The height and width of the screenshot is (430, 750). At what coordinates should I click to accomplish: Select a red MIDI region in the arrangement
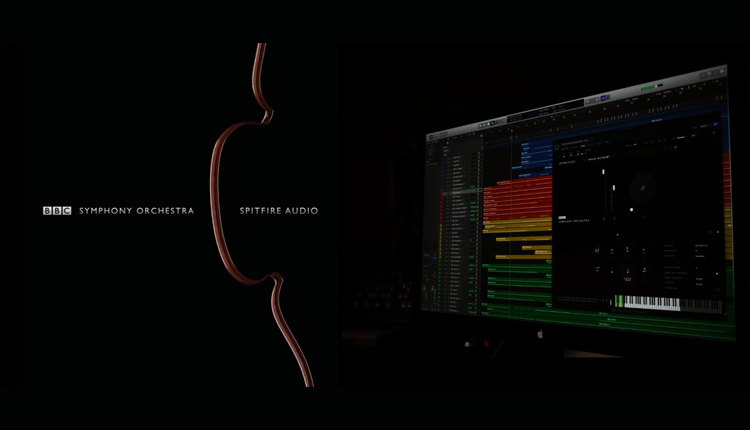point(518,198)
